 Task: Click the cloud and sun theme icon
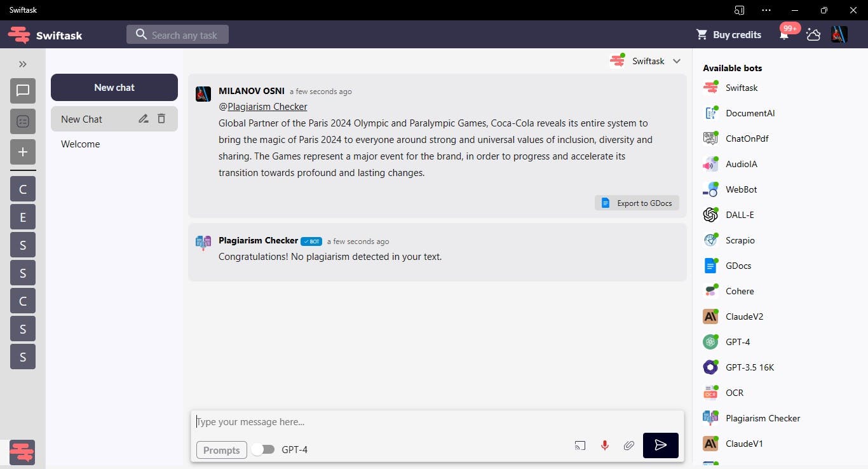coord(813,35)
